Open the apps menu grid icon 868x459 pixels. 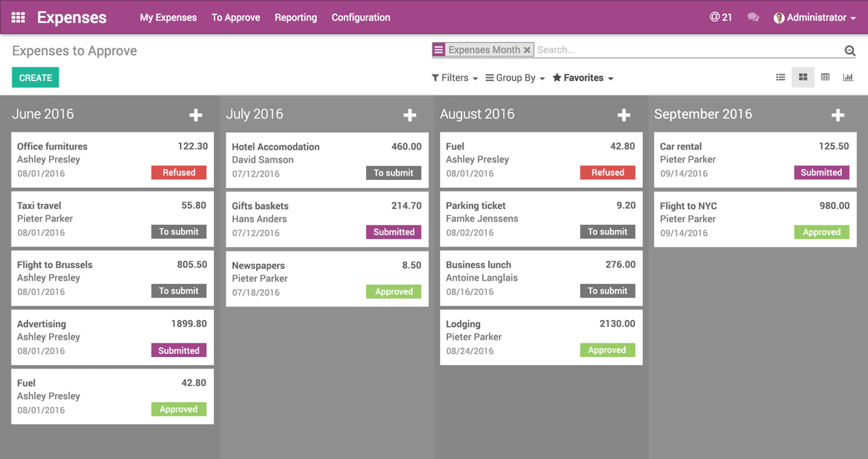pos(17,17)
